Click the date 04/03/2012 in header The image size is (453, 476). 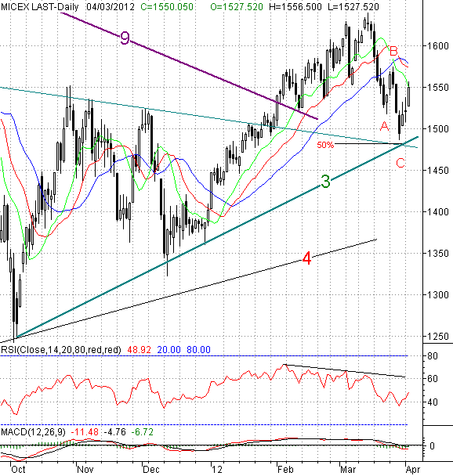pos(111,7)
